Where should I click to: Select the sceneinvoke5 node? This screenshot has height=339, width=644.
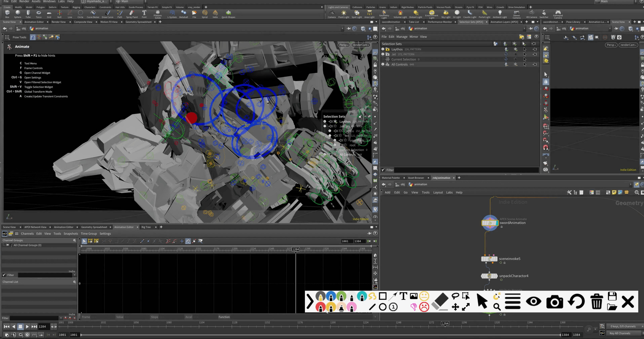tap(489, 259)
